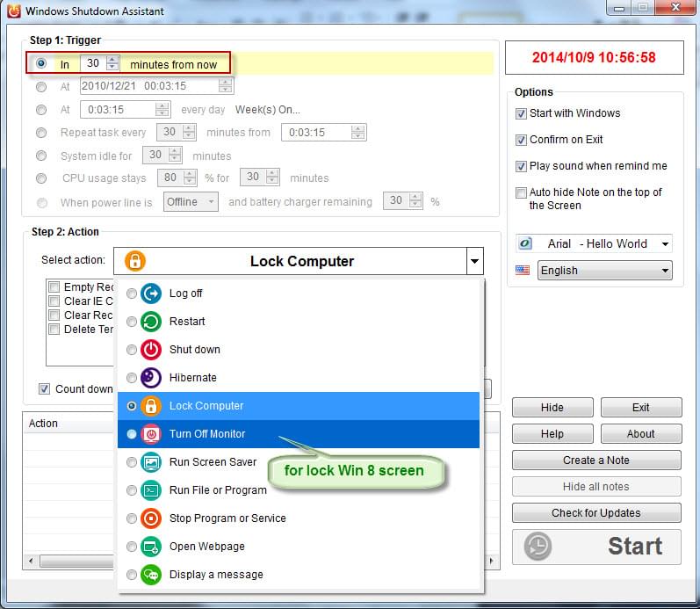This screenshot has width=700, height=609.
Task: Click the red Shut down icon
Action: tap(151, 350)
